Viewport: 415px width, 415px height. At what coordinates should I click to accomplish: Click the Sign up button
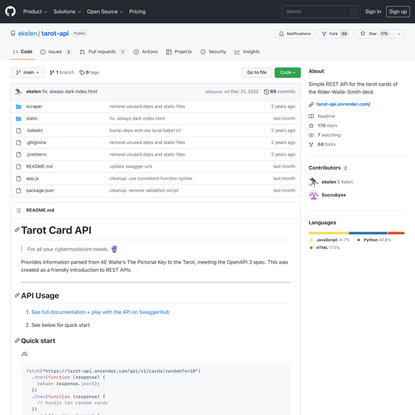click(398, 12)
